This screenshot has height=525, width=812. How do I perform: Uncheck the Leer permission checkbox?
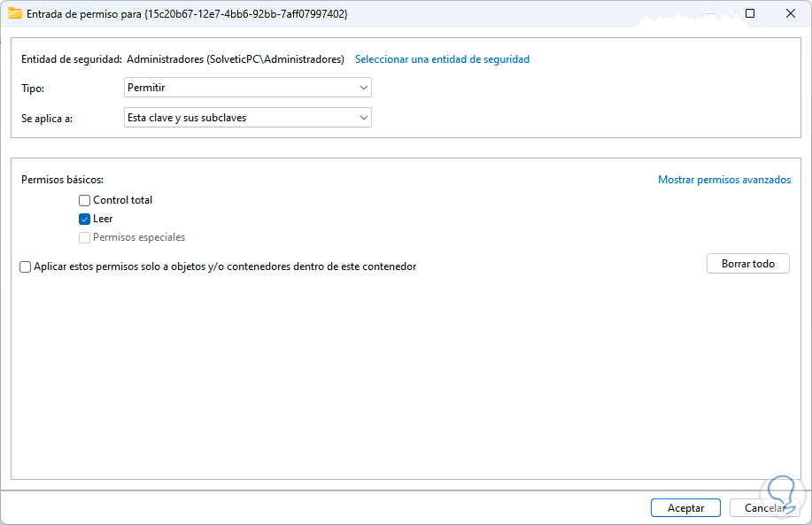[x=85, y=219]
